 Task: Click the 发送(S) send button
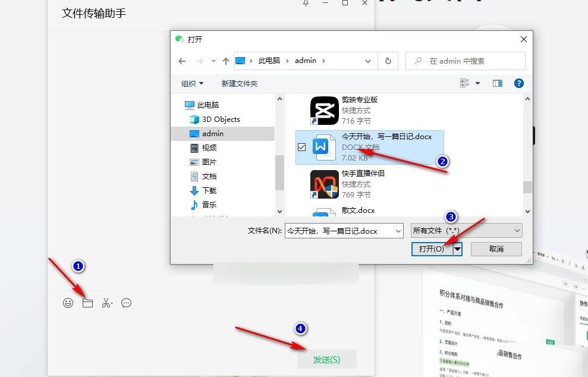(326, 359)
